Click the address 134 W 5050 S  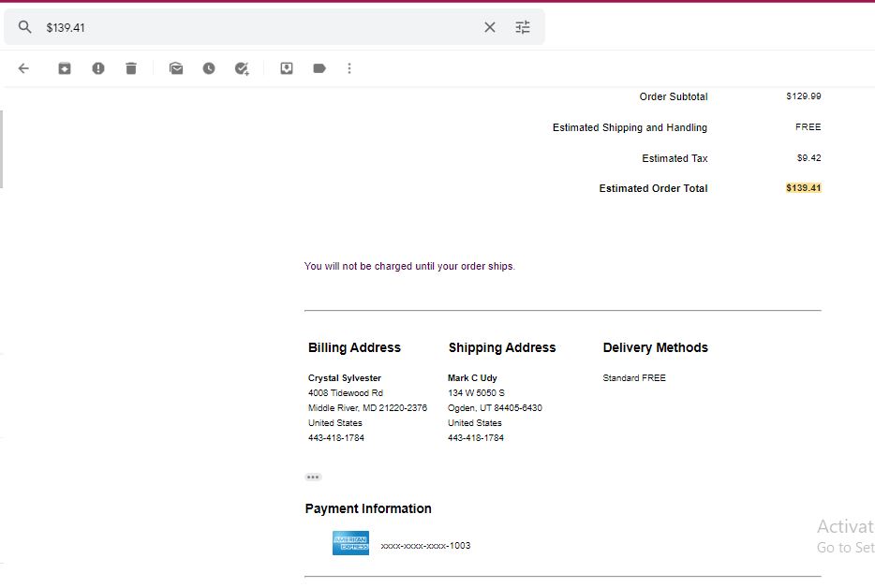point(476,393)
